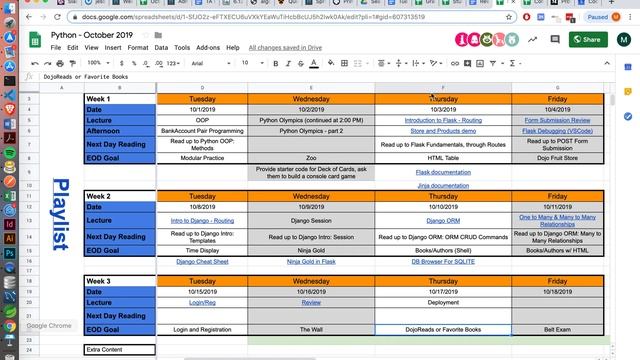Open the Flask documentation link

click(x=443, y=172)
